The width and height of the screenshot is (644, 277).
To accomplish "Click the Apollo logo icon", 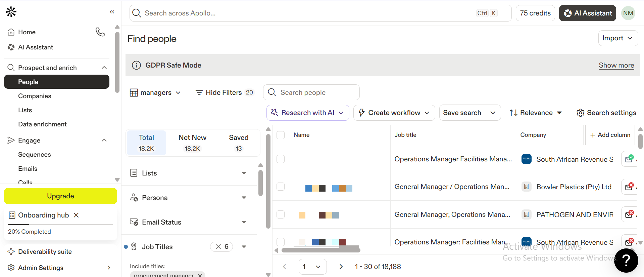I will point(11,12).
